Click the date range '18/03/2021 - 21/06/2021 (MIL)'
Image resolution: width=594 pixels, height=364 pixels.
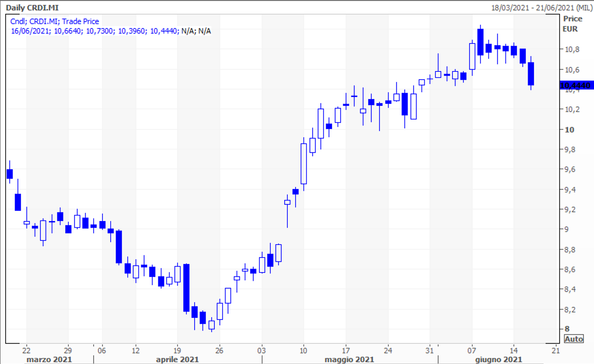click(x=542, y=8)
